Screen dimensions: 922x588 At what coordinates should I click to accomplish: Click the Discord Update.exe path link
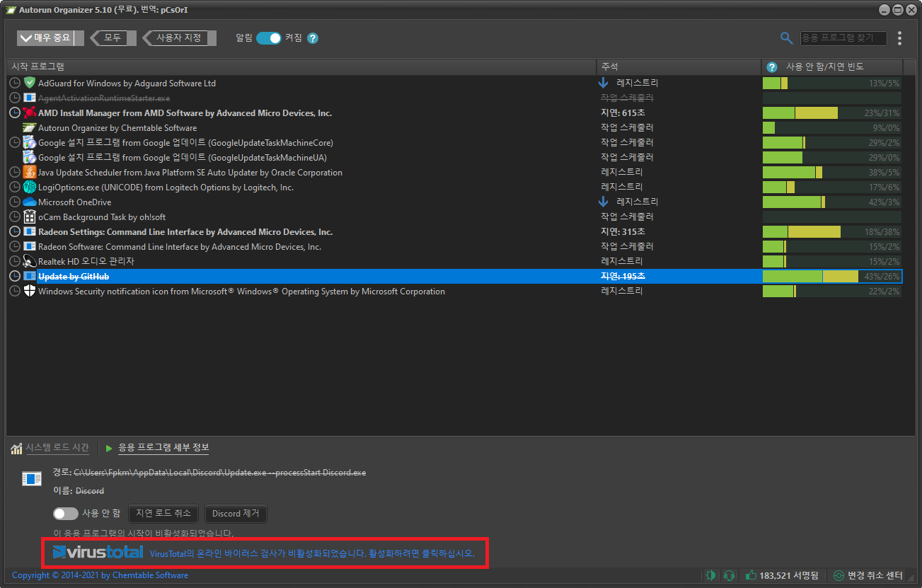pos(220,472)
